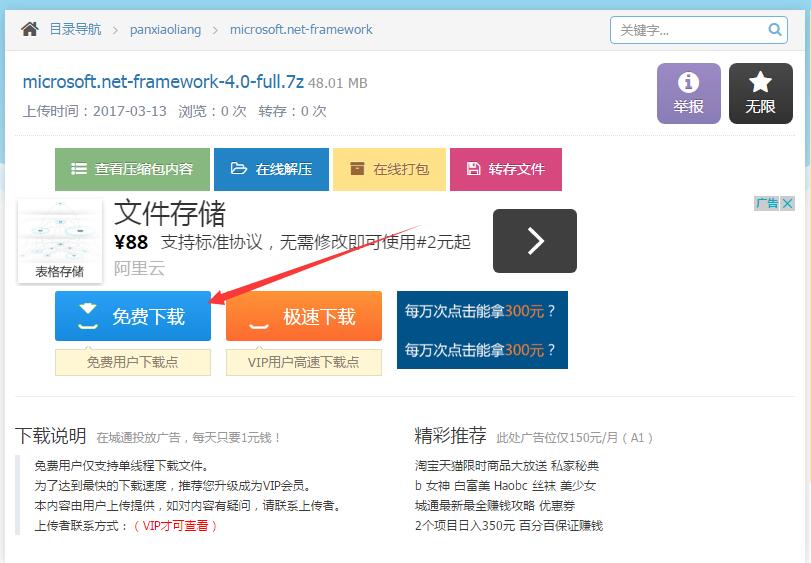Open microsoft.net-framework-4.0-full.7z file title link
Screen dimensions: 811x563
[163, 82]
